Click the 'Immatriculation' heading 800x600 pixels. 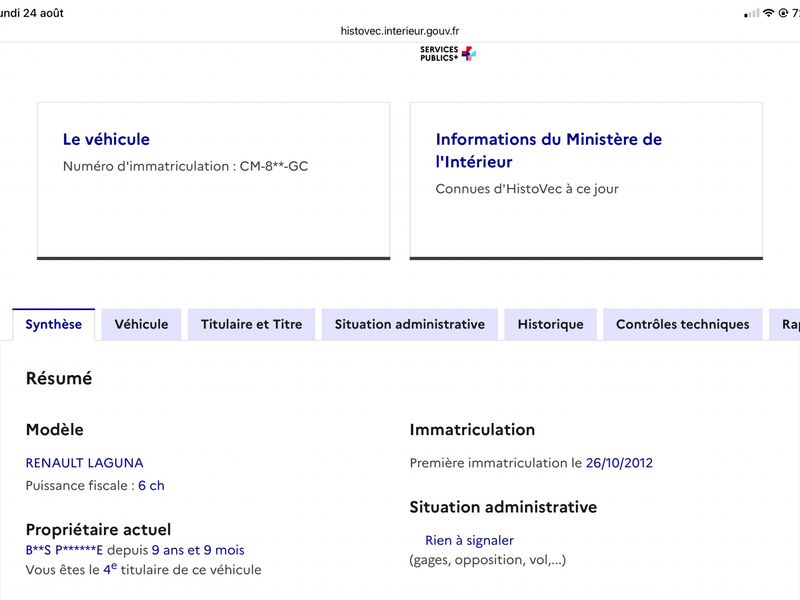[x=472, y=430]
